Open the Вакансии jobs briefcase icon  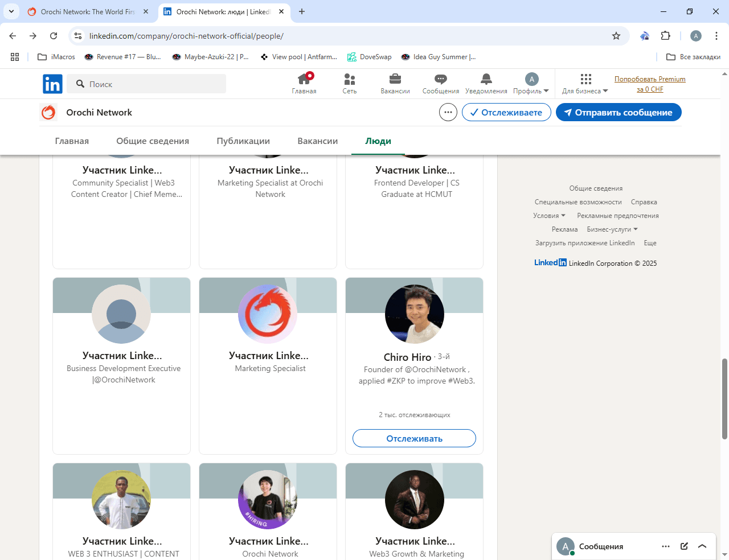[395, 84]
